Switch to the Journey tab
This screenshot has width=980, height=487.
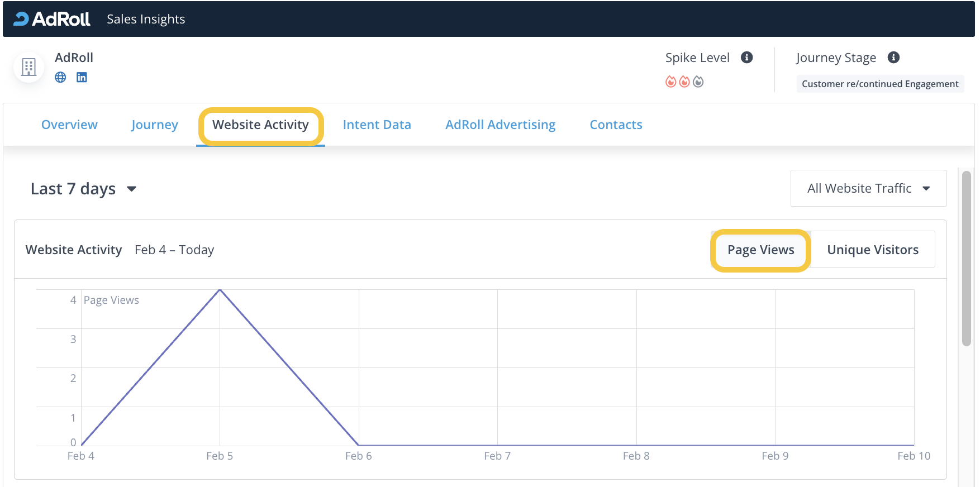point(154,125)
